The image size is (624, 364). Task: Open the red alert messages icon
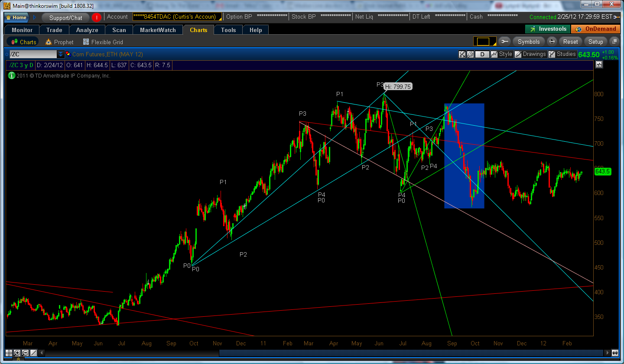click(x=96, y=17)
